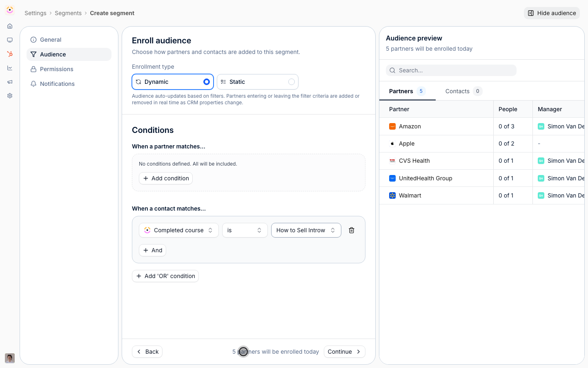Open the Completed course property dropdown

click(179, 230)
